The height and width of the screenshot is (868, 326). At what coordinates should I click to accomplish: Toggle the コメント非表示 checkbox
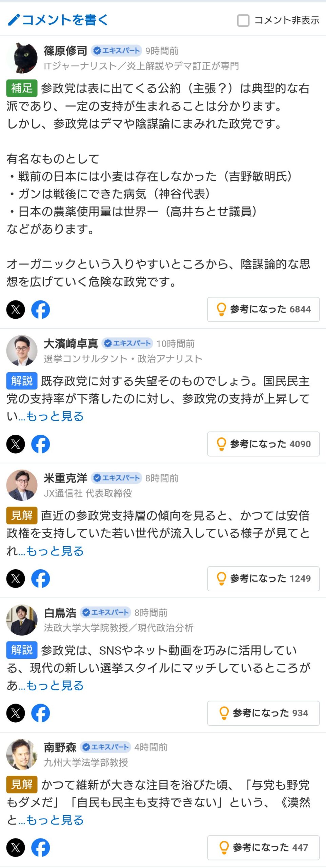coord(243,20)
